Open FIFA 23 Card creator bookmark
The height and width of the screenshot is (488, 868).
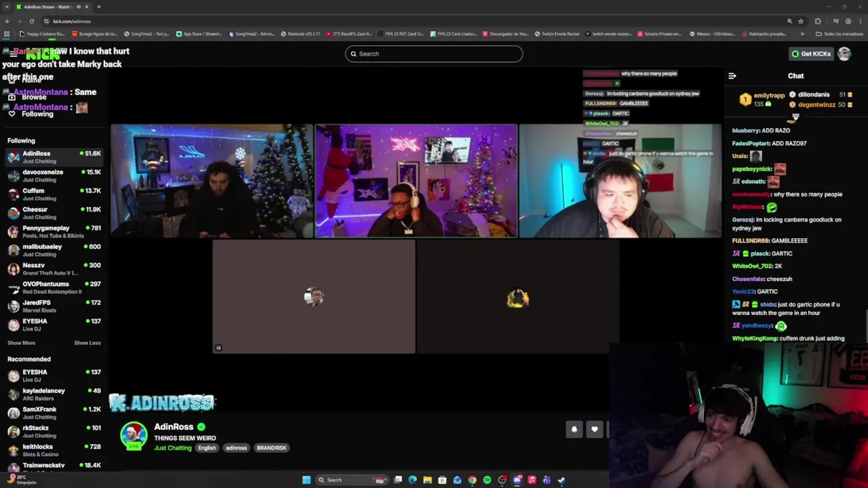click(x=453, y=34)
